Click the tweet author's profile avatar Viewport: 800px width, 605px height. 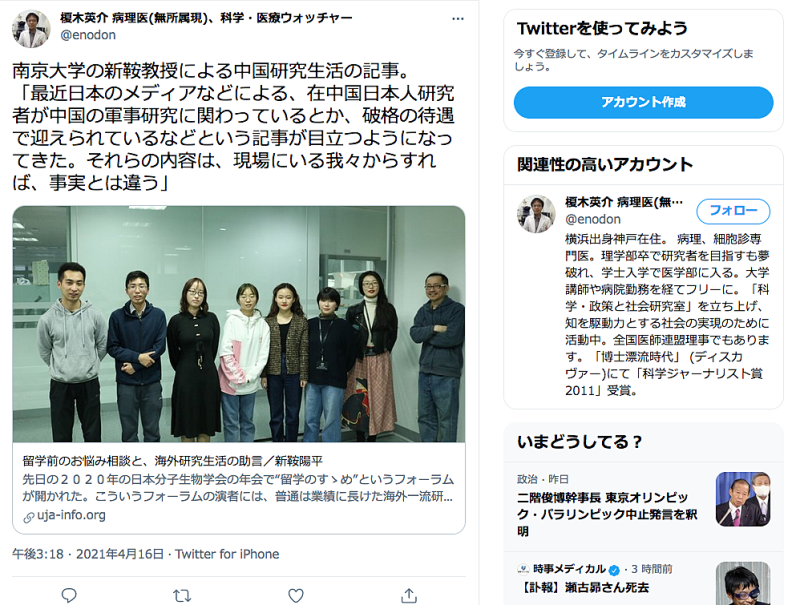coord(31,29)
